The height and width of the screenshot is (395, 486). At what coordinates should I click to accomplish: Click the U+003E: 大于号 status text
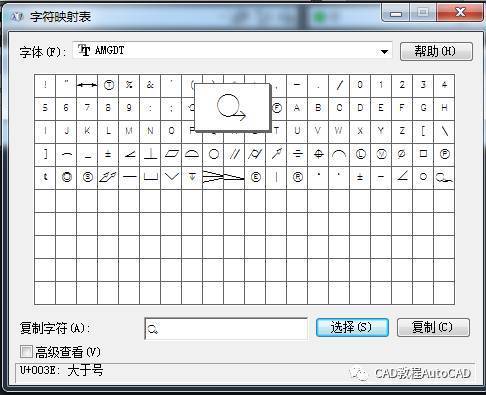62,370
